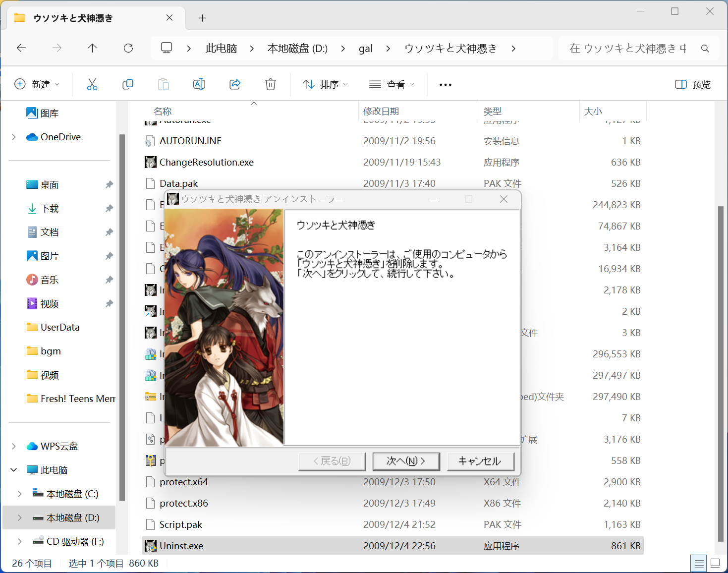This screenshot has height=573, width=728.
Task: Refresh the current folder
Action: [128, 48]
